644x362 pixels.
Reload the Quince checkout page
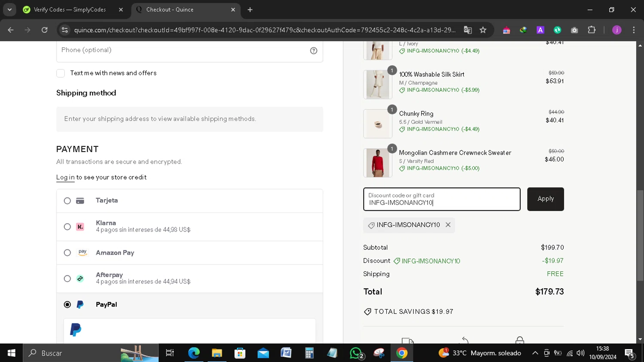coord(45,30)
